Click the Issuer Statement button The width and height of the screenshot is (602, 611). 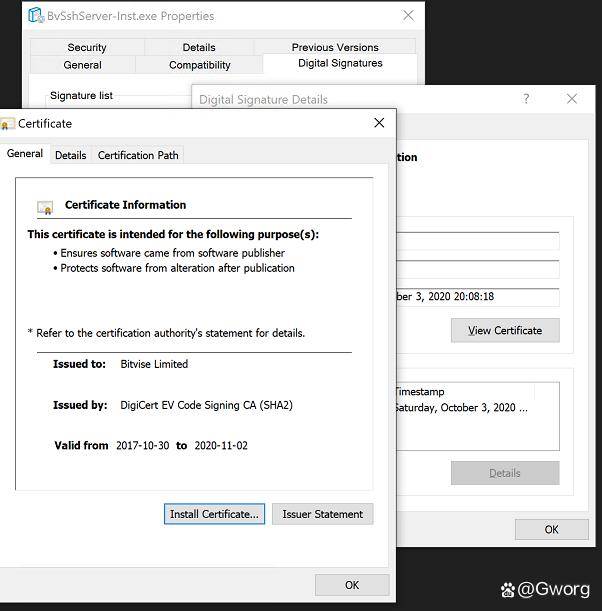(322, 514)
